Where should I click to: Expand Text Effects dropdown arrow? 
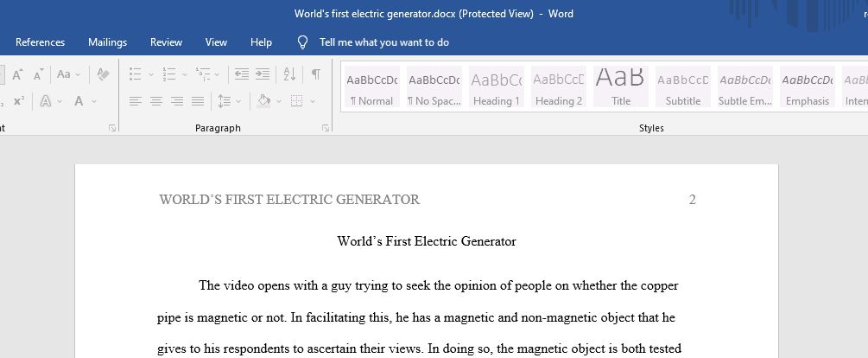tap(60, 101)
